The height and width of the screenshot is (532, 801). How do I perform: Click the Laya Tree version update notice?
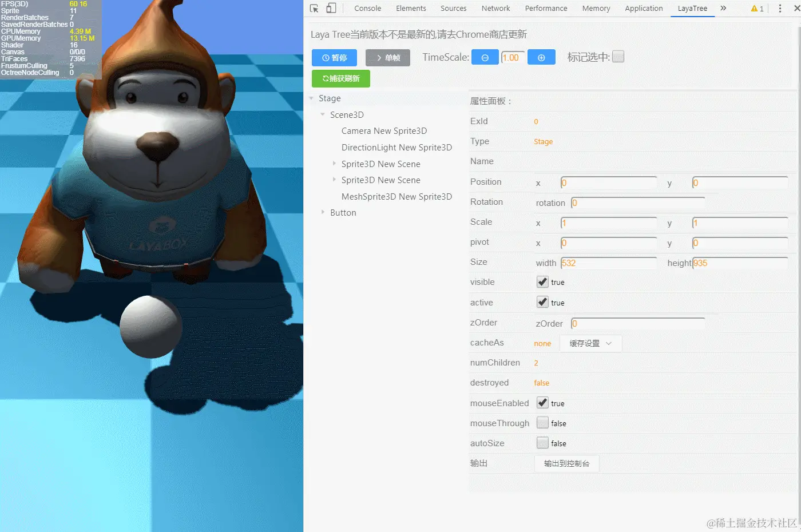point(419,34)
